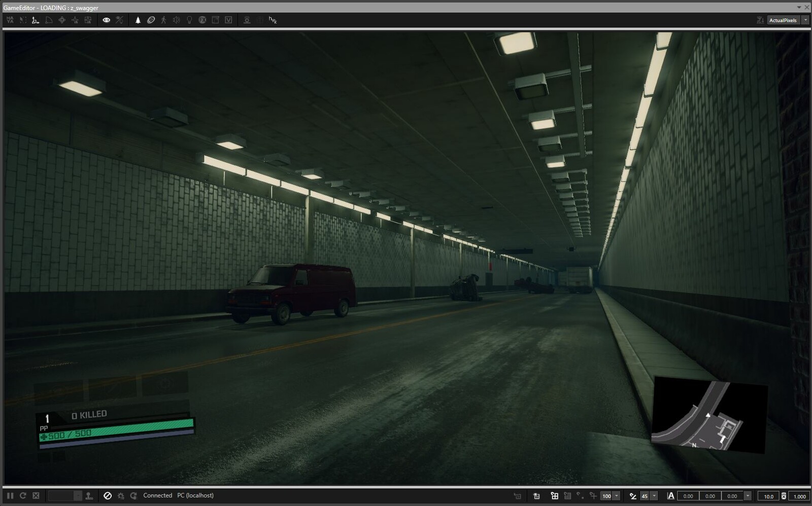Click the percent filter icon

119,20
